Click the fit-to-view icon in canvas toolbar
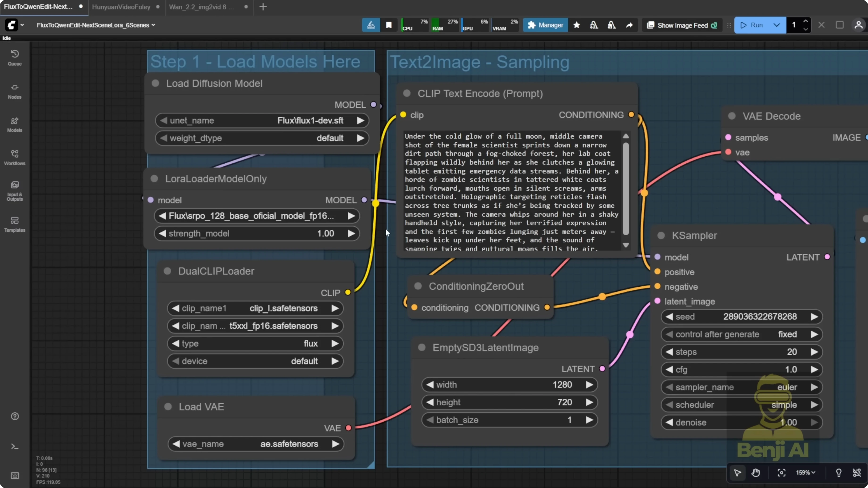 pos(782,473)
